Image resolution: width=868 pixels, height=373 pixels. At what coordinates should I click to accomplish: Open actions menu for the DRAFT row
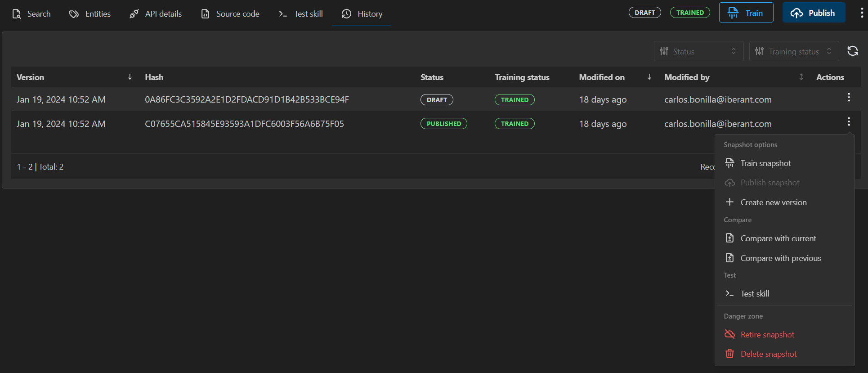[849, 97]
